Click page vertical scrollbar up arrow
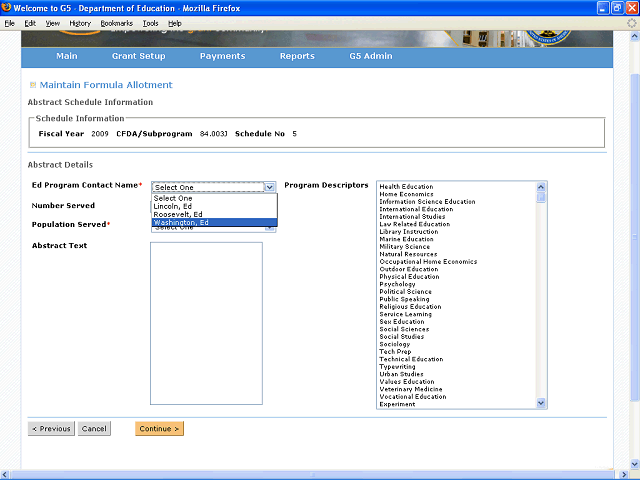The width and height of the screenshot is (640, 480). point(635,36)
